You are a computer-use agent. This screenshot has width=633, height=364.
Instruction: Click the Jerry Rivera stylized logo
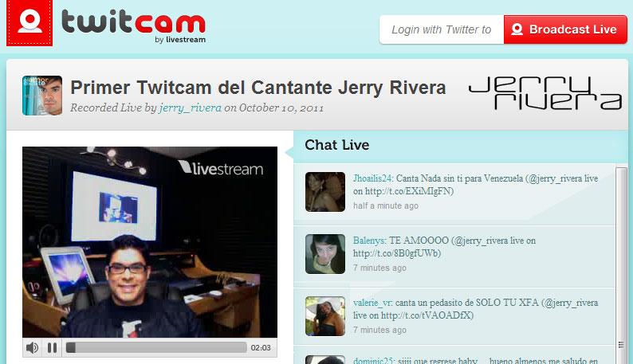545,94
